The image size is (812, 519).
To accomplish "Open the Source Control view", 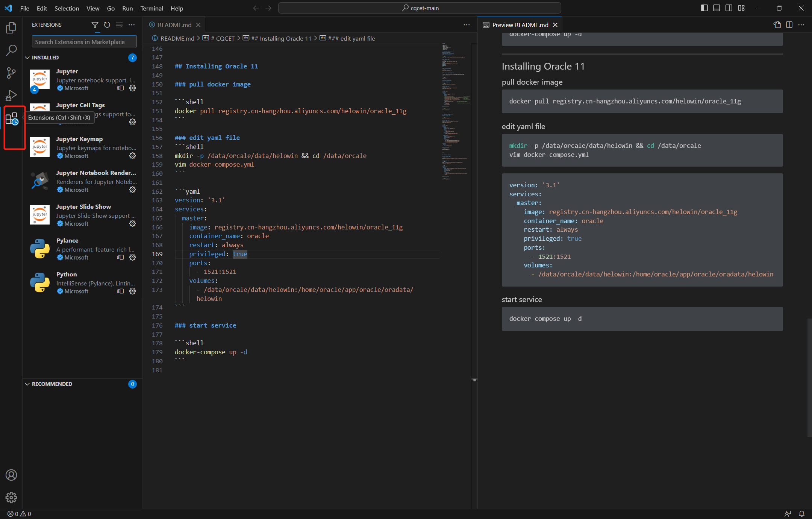I will [x=11, y=73].
